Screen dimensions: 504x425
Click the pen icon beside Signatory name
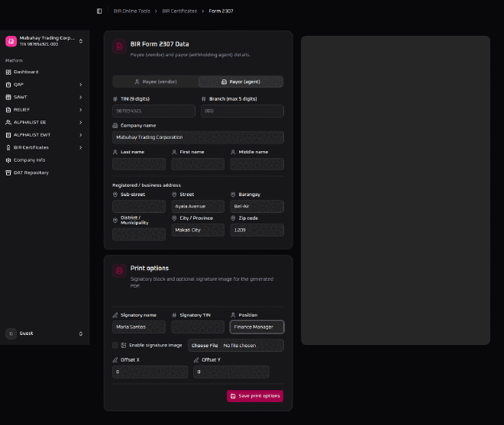point(115,315)
